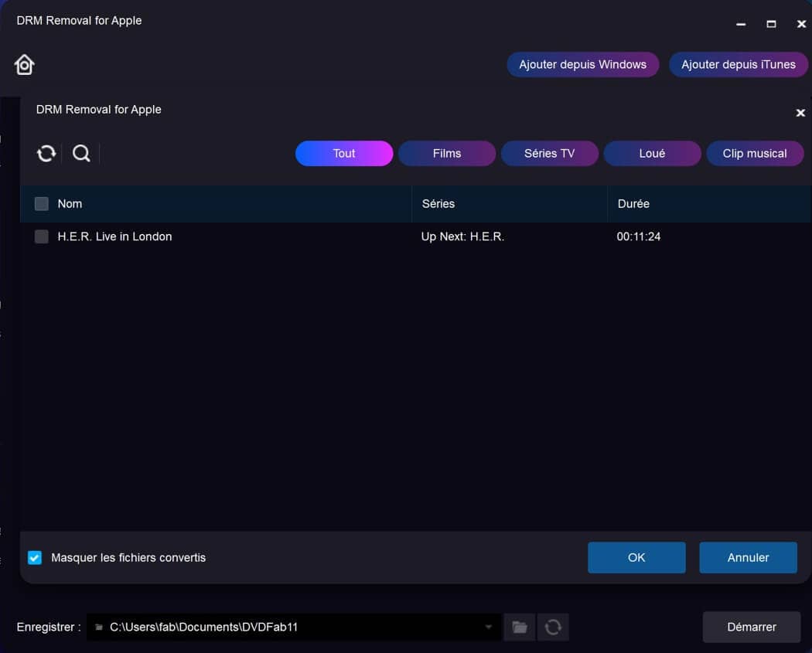Close the inner DRM Removal dialog
The image size is (812, 653).
800,113
